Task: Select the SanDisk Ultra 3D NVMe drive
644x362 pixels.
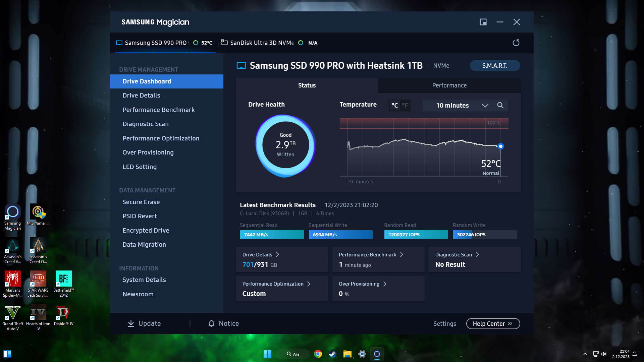Action: 262,43
